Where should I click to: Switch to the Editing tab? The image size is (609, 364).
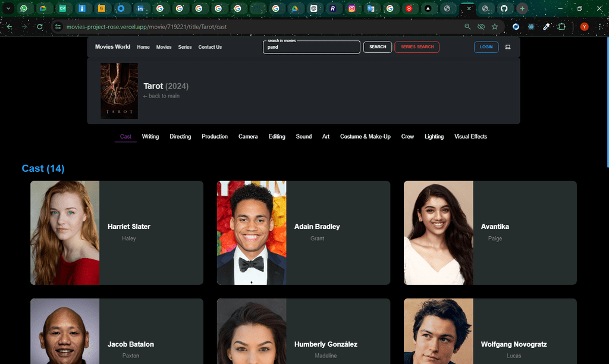point(277,136)
